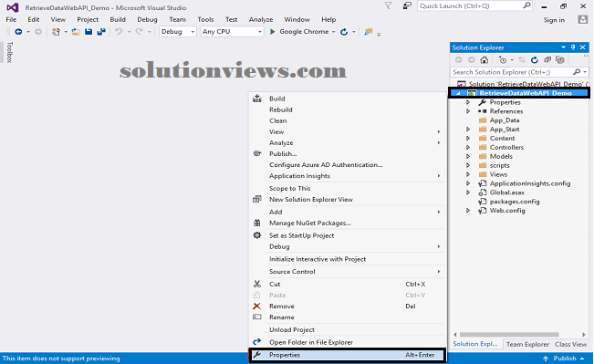Choose Manage NuGet Packages in context menu

pos(347,224)
